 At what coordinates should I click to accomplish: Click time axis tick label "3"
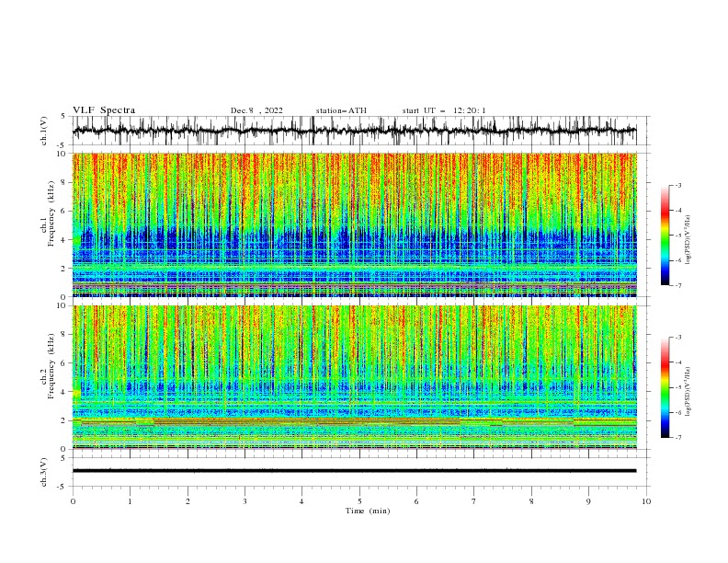point(245,501)
